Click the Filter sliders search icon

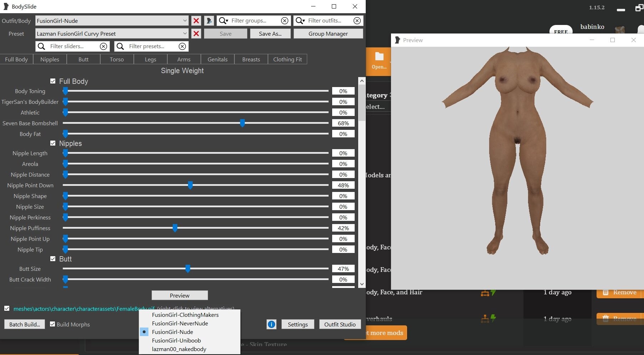click(41, 46)
